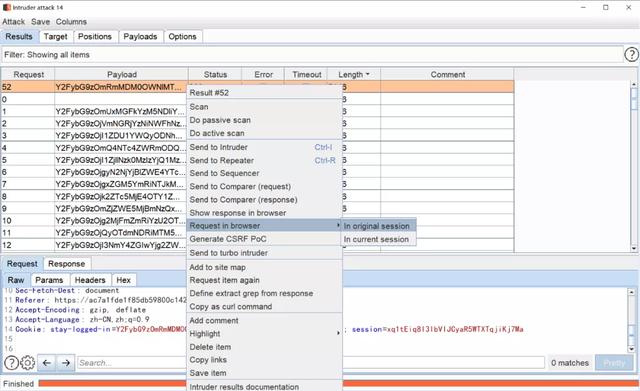
Task: Click the Burp Suite window title icon
Action: pyautogui.click(x=7, y=7)
